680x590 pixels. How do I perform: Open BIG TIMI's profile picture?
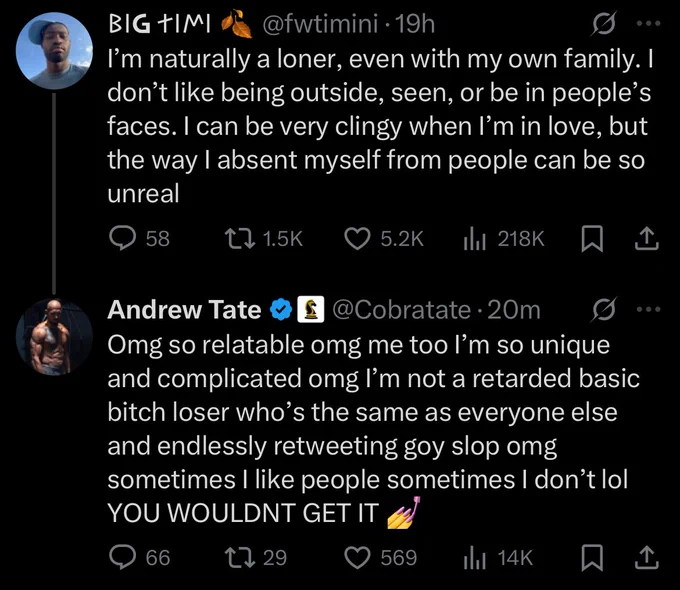coord(54,51)
